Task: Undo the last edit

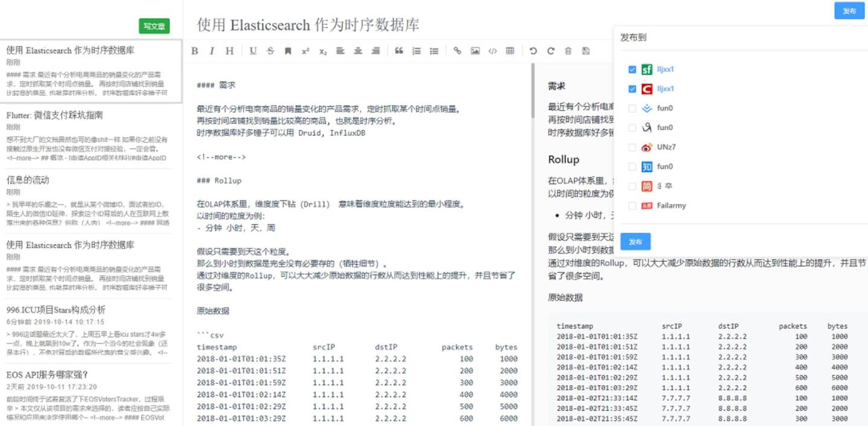Action: pos(533,51)
